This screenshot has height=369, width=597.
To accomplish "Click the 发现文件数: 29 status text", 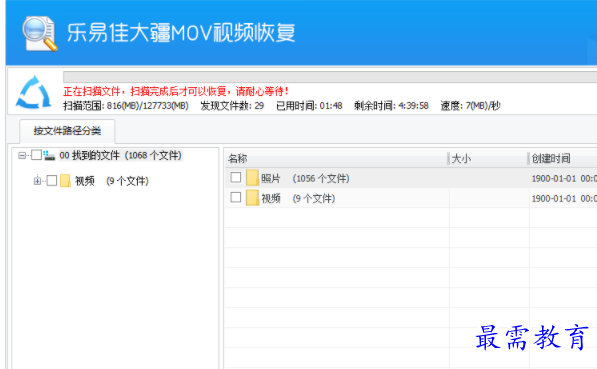I will 232,105.
